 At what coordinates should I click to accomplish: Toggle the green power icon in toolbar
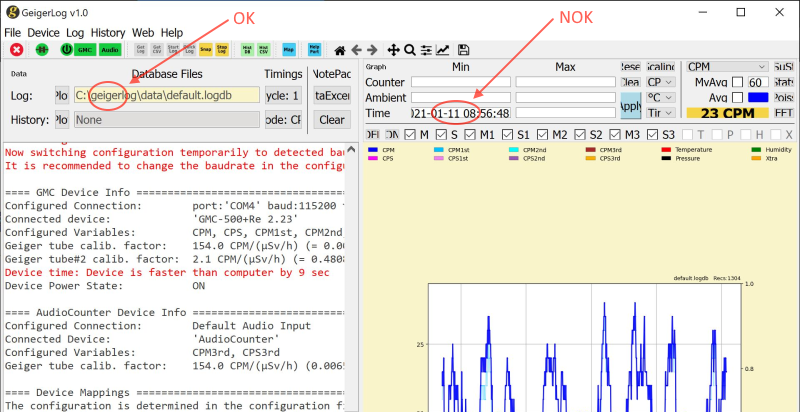(x=67, y=49)
